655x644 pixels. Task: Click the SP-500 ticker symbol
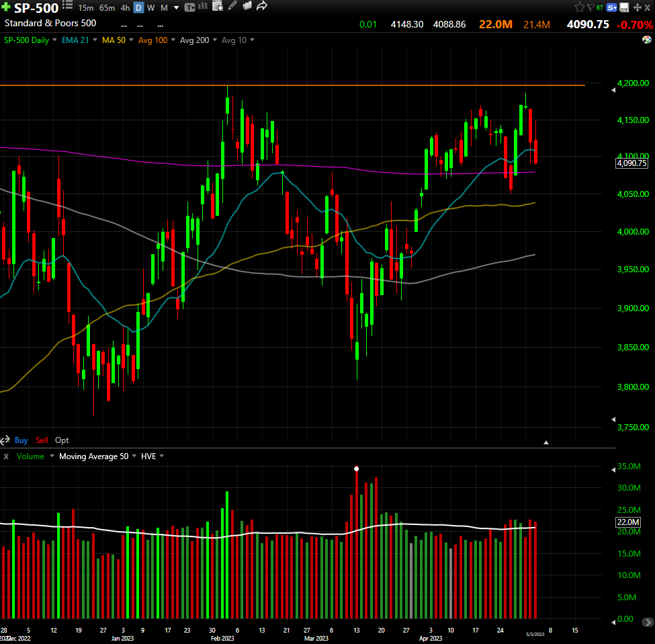36,8
